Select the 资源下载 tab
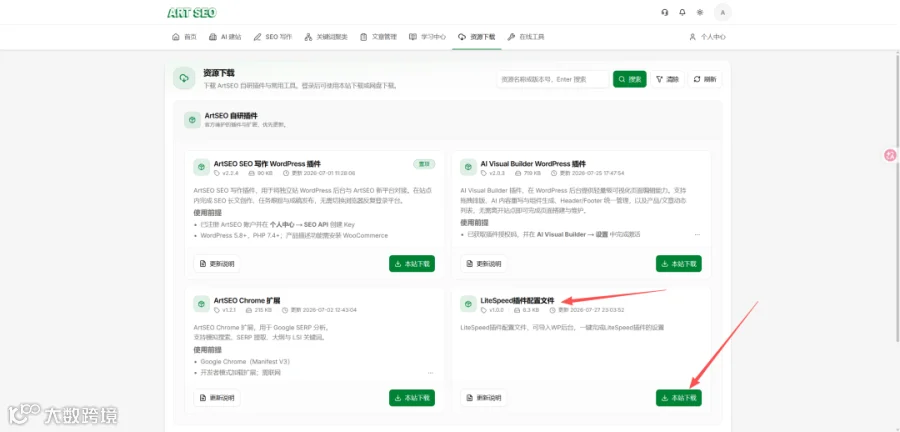Viewport: 900px width, 432px height. 476,37
